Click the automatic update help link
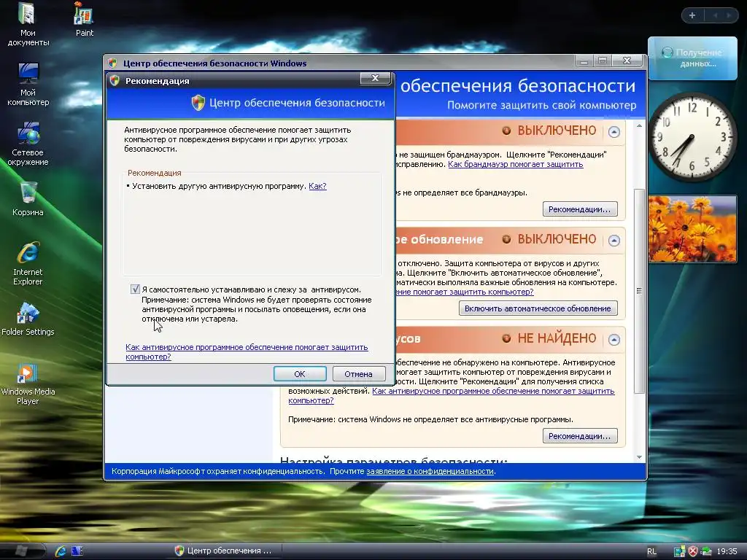747x560 pixels. pos(464,292)
